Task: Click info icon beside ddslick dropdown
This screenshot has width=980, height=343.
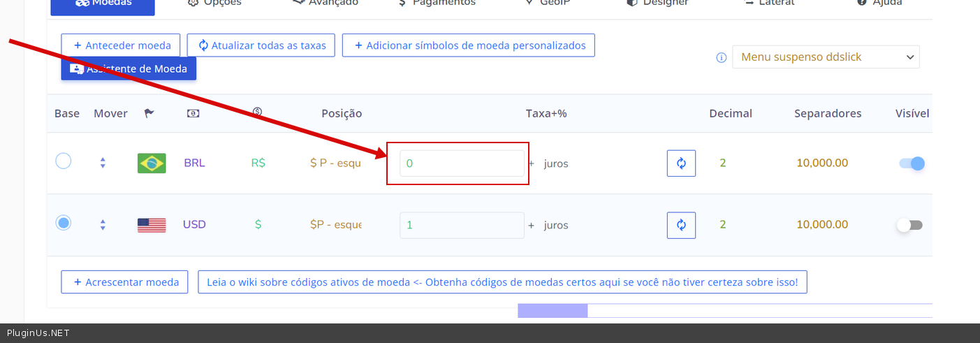Action: pyautogui.click(x=722, y=57)
